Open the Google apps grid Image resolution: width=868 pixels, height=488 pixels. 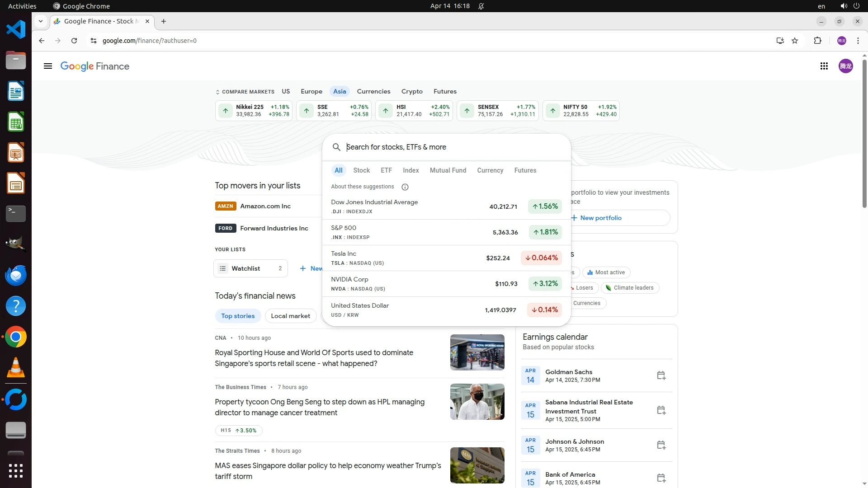824,66
